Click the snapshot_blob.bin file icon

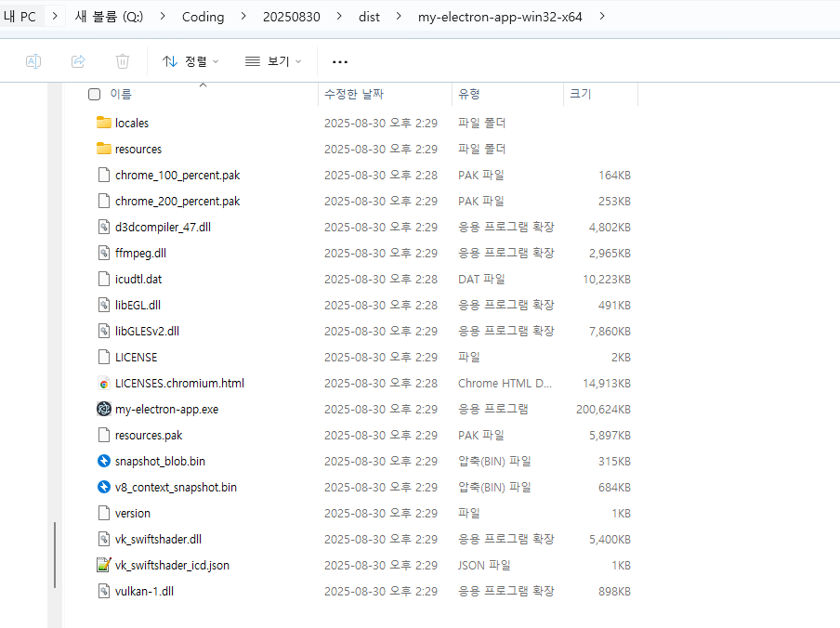[x=104, y=461]
